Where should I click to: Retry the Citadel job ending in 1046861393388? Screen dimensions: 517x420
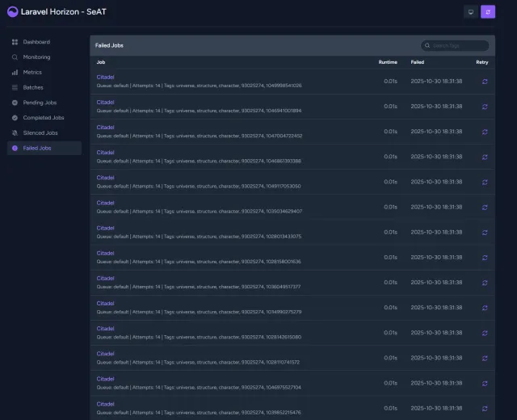click(x=485, y=157)
